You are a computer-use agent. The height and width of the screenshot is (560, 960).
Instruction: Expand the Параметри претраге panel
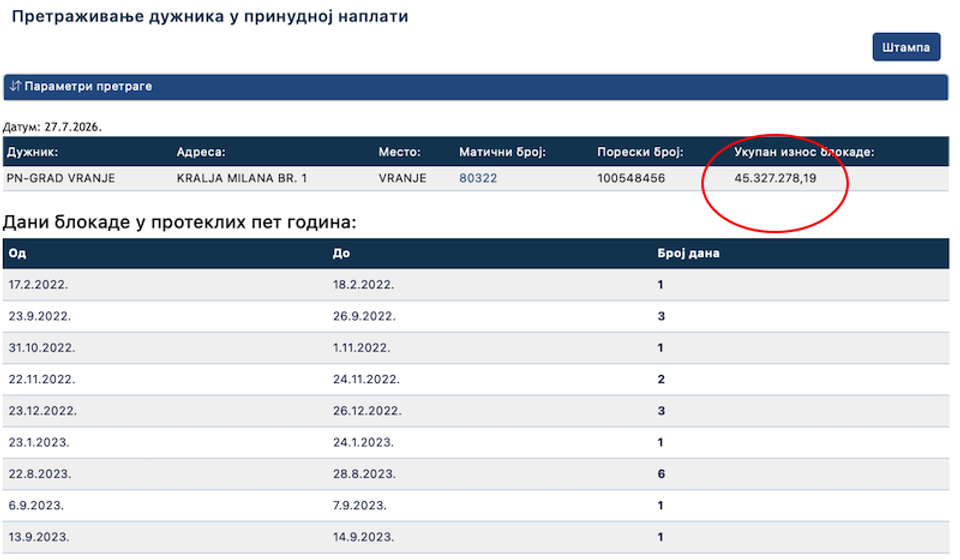tap(476, 87)
